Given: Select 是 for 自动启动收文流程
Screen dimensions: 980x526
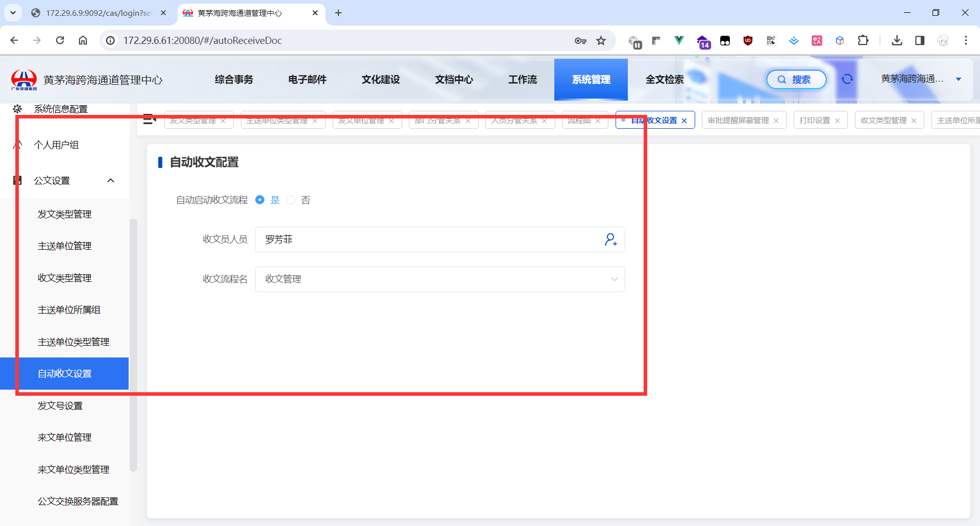Looking at the screenshot, I should coord(260,200).
